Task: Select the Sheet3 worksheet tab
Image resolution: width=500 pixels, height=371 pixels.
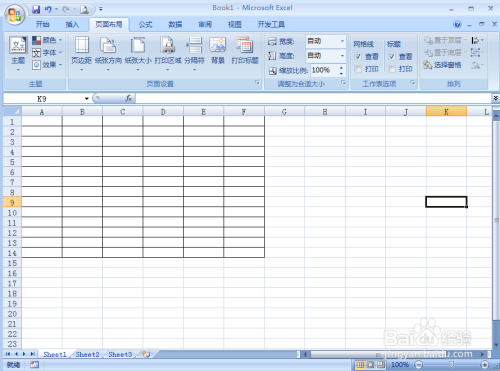Action: coord(120,354)
